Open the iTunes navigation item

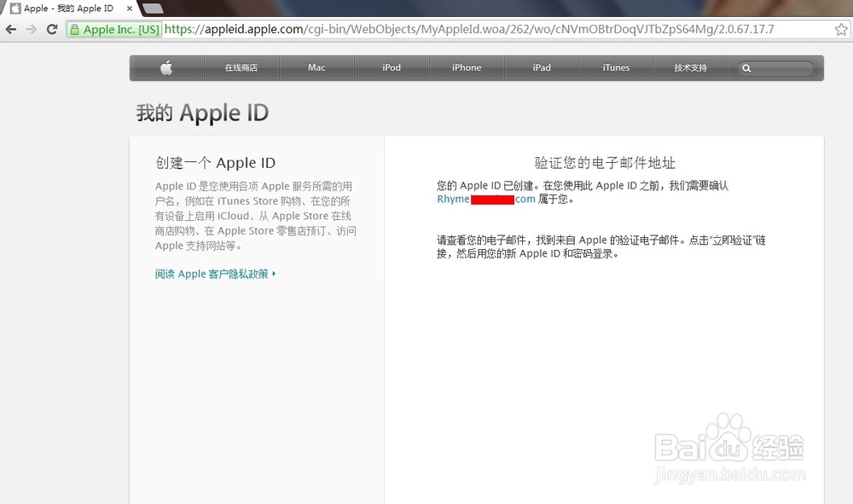click(617, 67)
